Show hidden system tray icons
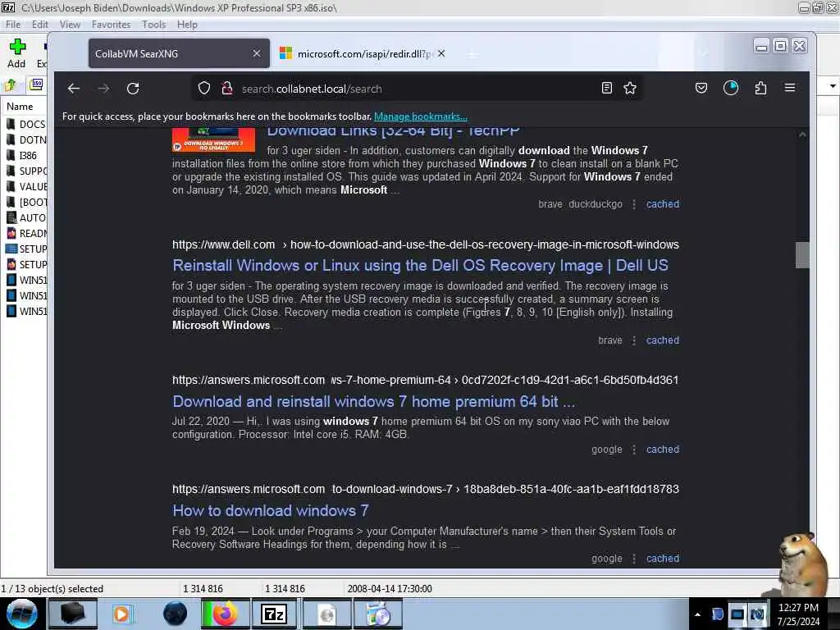Image resolution: width=840 pixels, height=630 pixels. pyautogui.click(x=697, y=614)
